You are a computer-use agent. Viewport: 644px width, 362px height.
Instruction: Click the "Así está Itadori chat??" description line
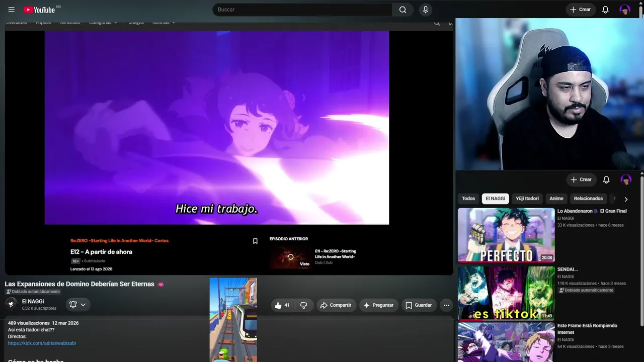click(31, 330)
